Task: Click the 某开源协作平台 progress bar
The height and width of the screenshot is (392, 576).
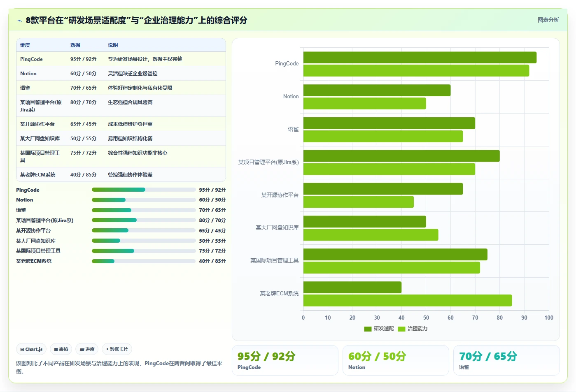Action: [144, 230]
